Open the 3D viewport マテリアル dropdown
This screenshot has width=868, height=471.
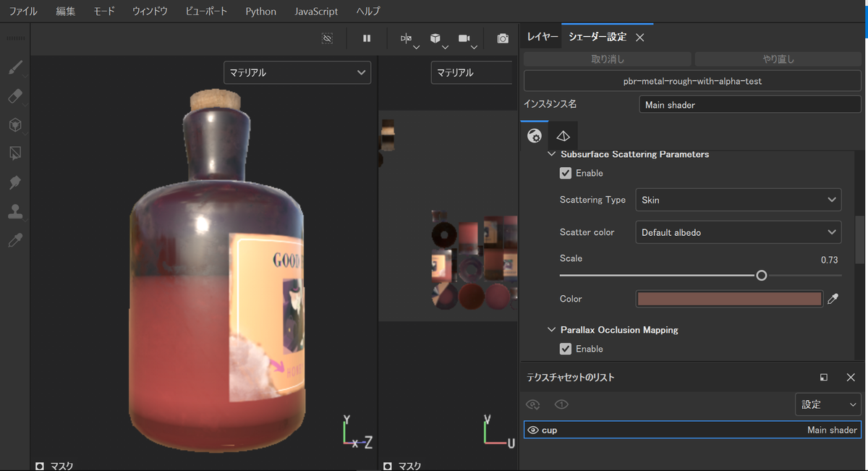(x=297, y=72)
